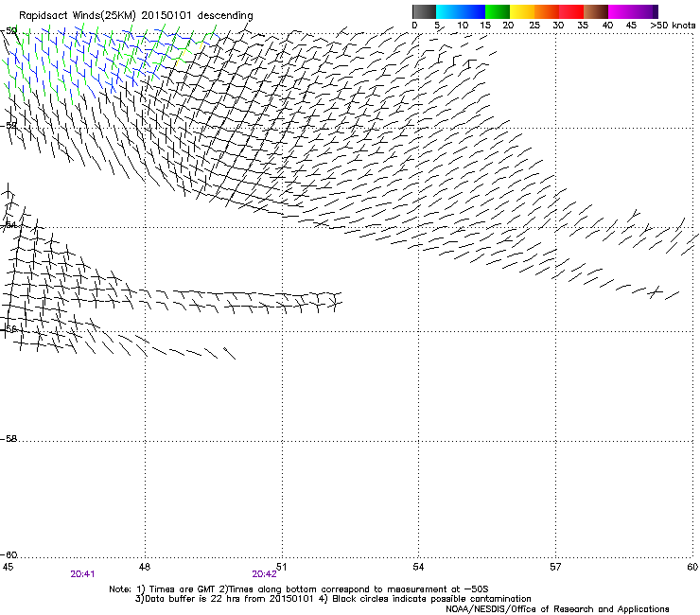Click the date '20150101 descending' in title

coord(198,15)
